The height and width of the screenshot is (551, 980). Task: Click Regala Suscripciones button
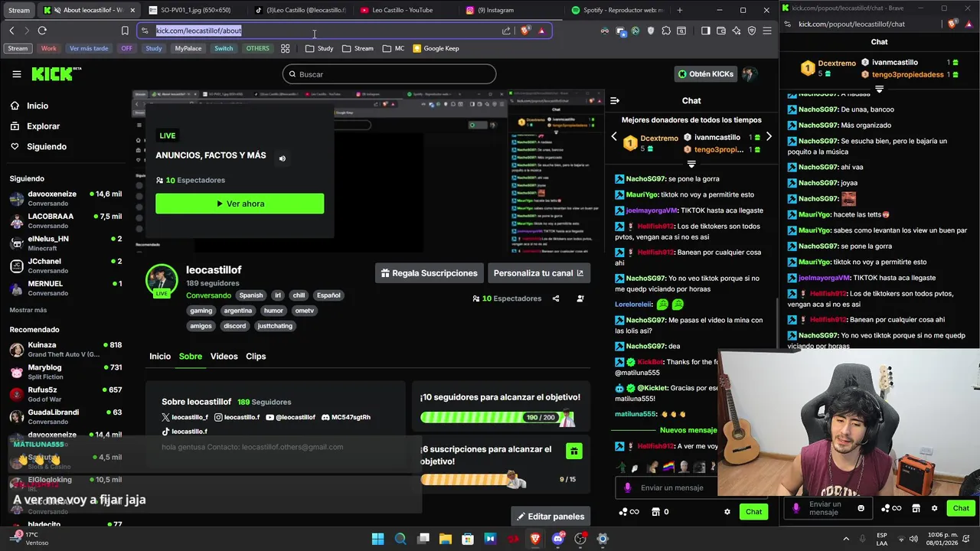tap(429, 273)
